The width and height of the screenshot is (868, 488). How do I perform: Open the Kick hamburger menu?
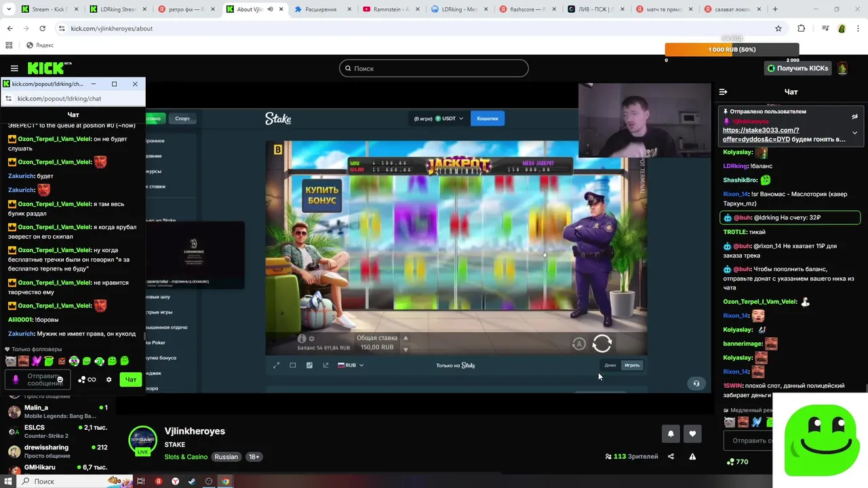pos(14,68)
